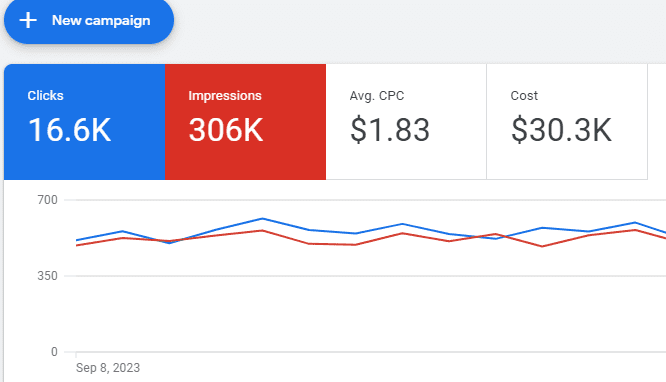Screen dimensions: 666x382
Task: Click the Sep 8, 2023 date label
Action: pos(108,368)
